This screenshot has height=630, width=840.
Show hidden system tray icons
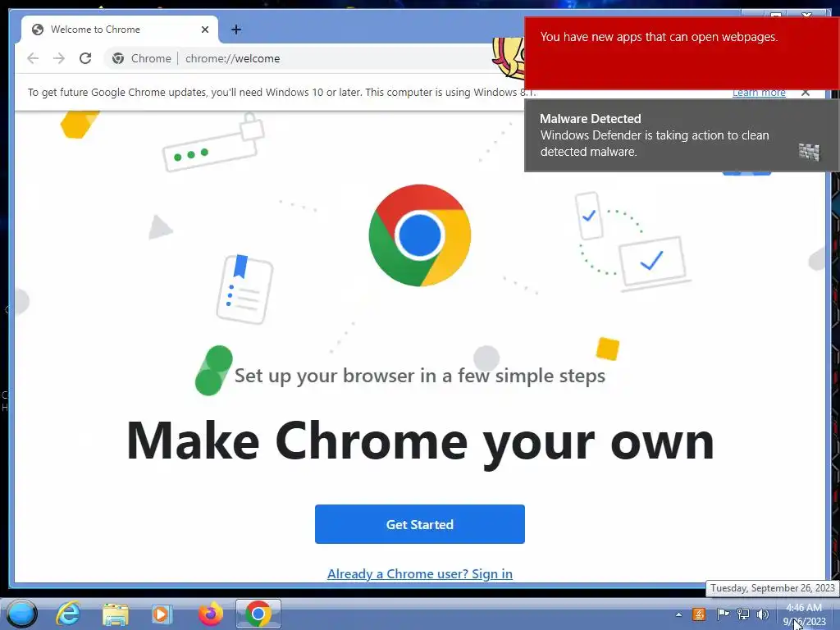tap(678, 614)
